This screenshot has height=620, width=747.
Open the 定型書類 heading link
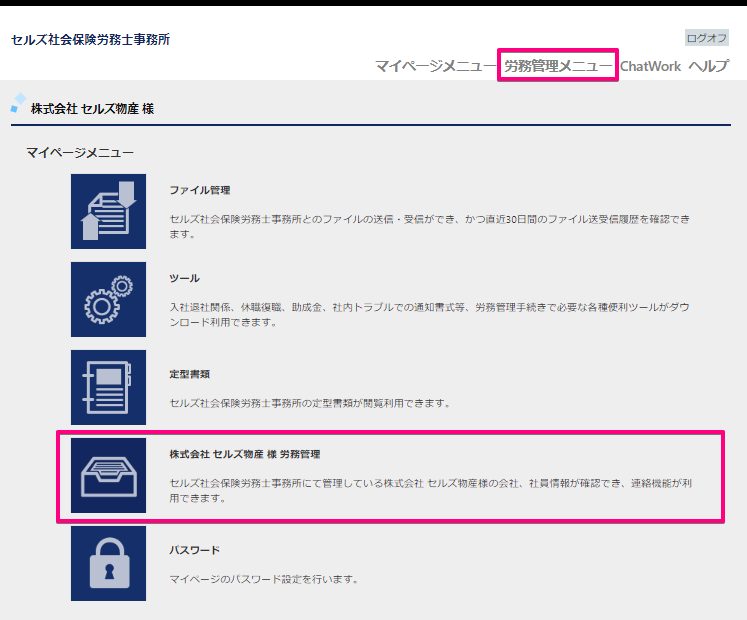pos(190,374)
